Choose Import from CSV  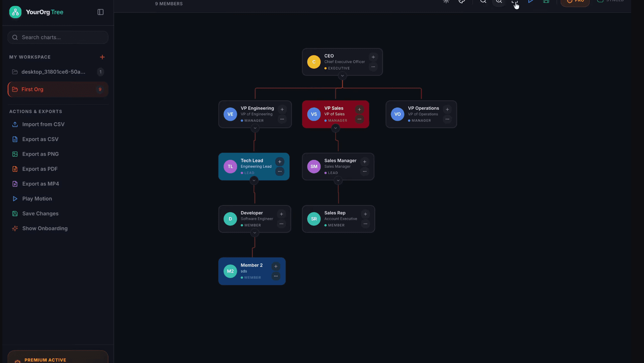coord(43,124)
